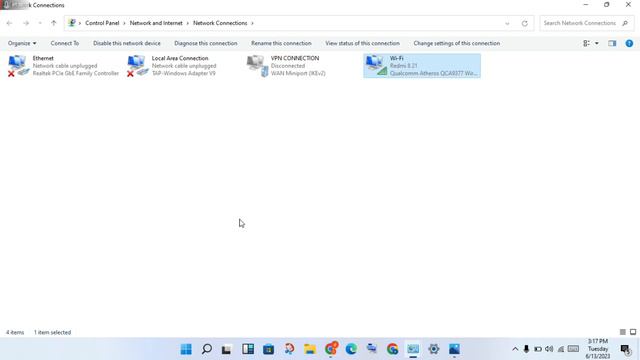
Task: Open Widgets from the taskbar
Action: 248,349
